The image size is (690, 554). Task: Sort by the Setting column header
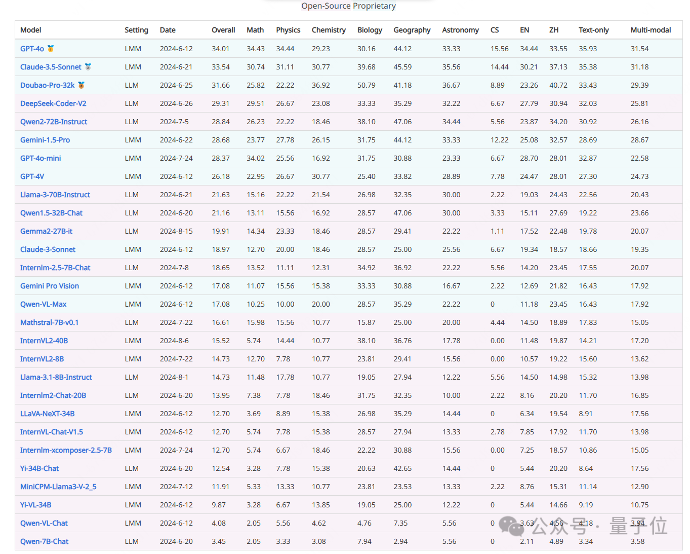[x=136, y=30]
